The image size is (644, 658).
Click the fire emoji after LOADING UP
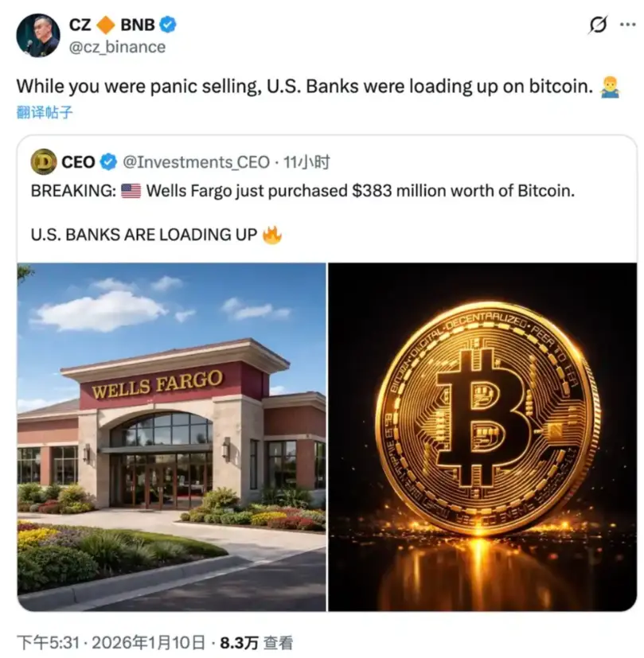[x=271, y=235]
